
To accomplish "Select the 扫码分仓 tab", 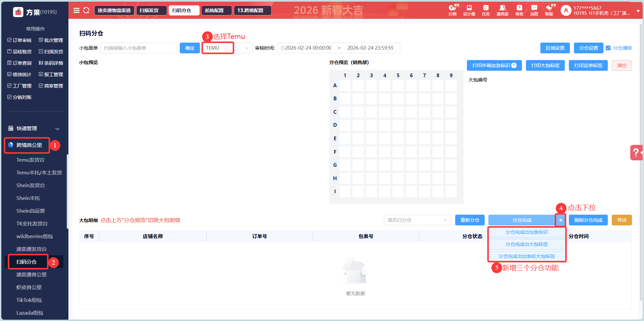I will [x=184, y=10].
